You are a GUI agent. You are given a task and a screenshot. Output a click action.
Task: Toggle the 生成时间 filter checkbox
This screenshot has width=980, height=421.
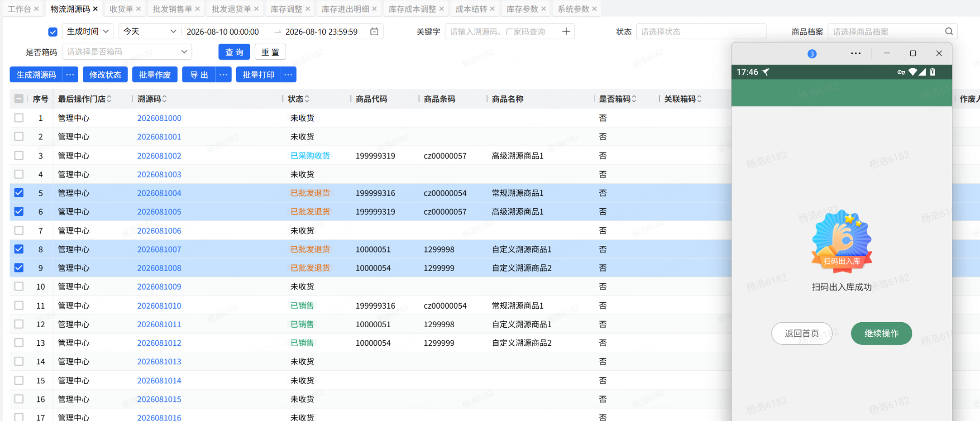click(x=53, y=32)
